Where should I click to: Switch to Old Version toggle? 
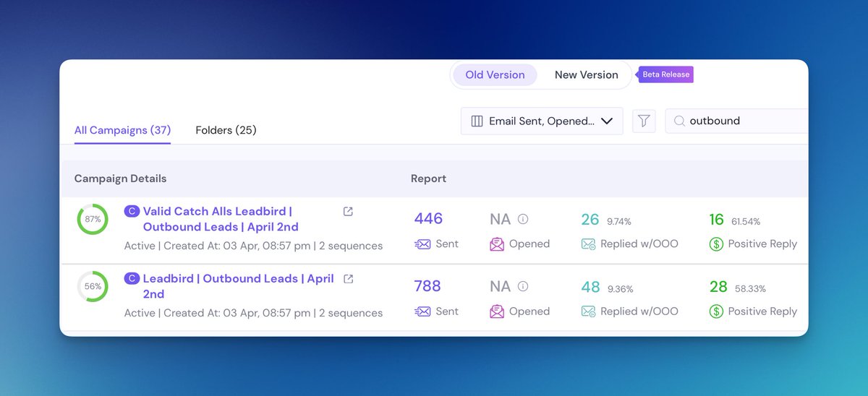(495, 74)
